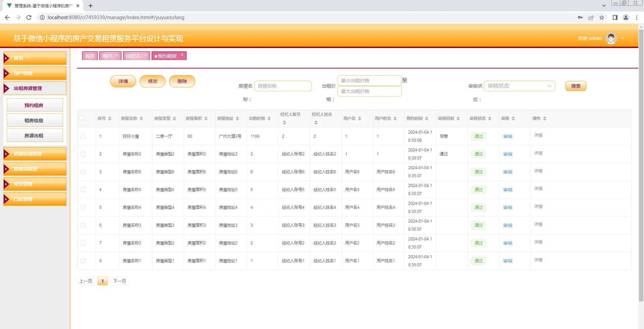Image resolution: width=644 pixels, height=329 pixels.
Task: Toggle the select-all checkbox in the table header
Action: coord(82,118)
